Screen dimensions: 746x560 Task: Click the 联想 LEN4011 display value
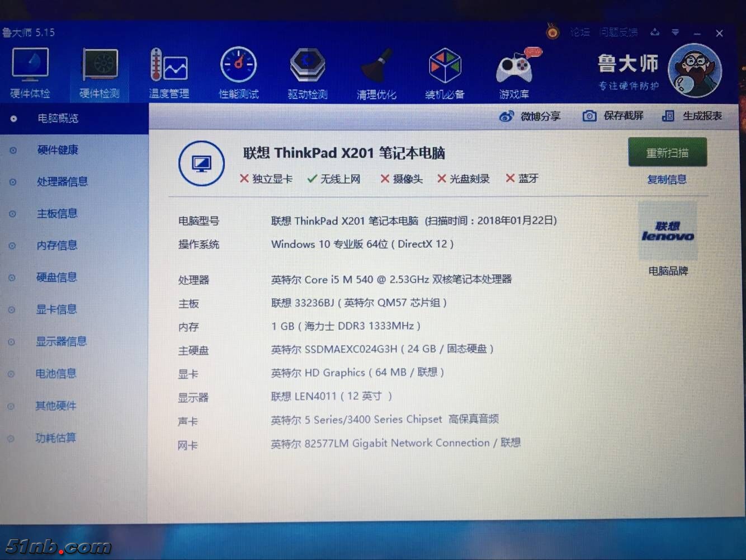pyautogui.click(x=332, y=396)
